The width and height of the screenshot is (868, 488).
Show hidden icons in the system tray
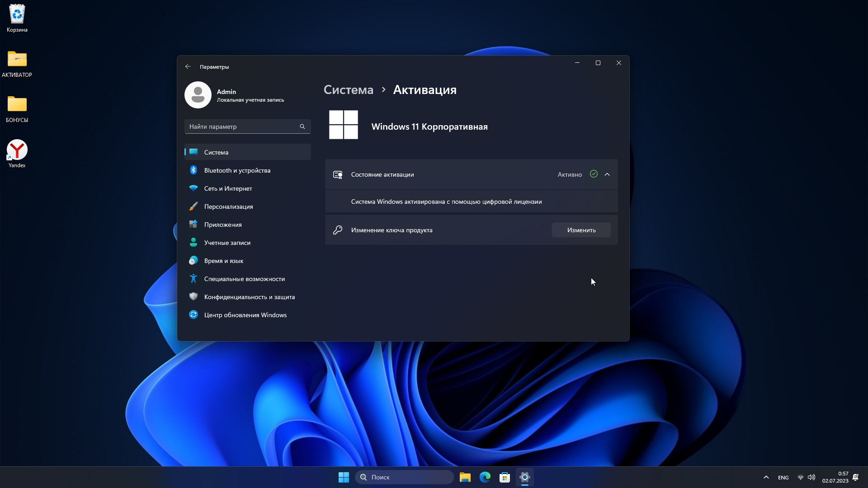(766, 477)
